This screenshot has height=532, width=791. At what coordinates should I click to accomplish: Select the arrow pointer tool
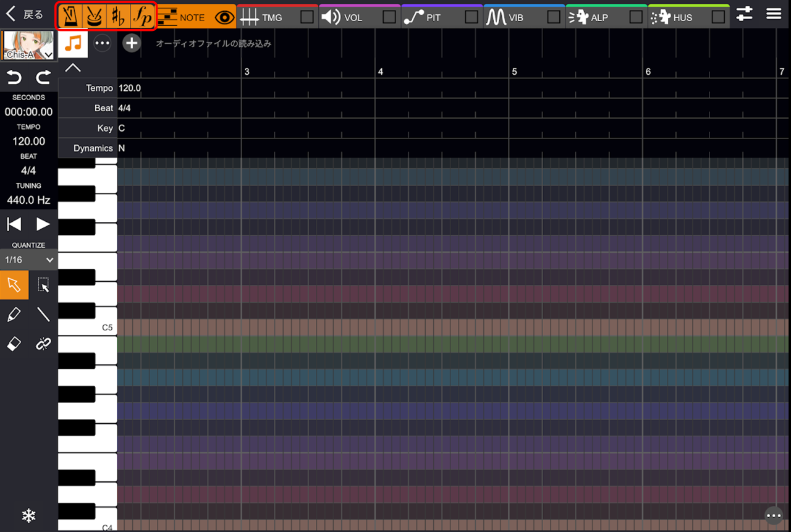tap(14, 285)
